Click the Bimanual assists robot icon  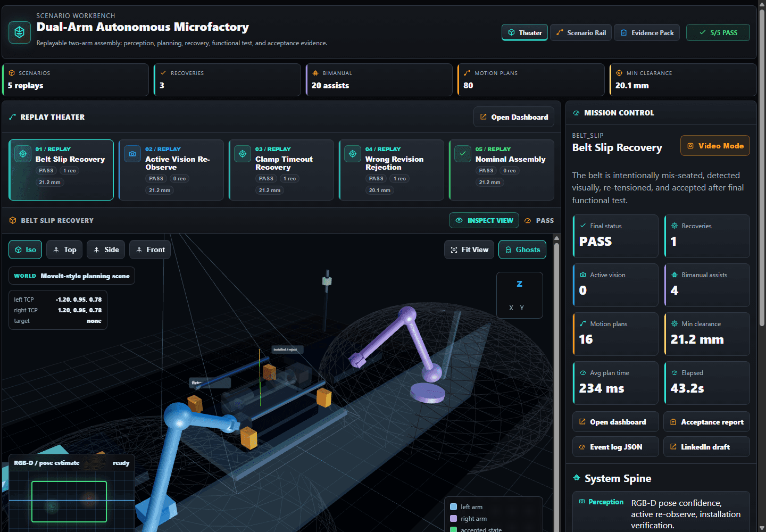click(675, 275)
